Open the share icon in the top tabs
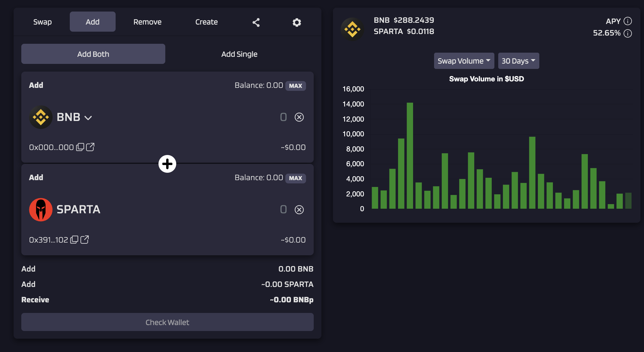Screen dimensions: 644x352 click(x=256, y=22)
